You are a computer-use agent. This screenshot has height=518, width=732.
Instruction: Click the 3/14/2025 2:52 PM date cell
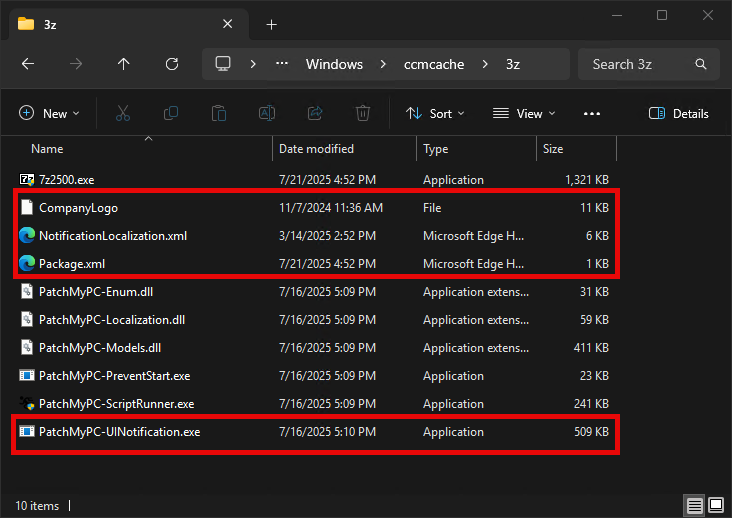pos(327,236)
